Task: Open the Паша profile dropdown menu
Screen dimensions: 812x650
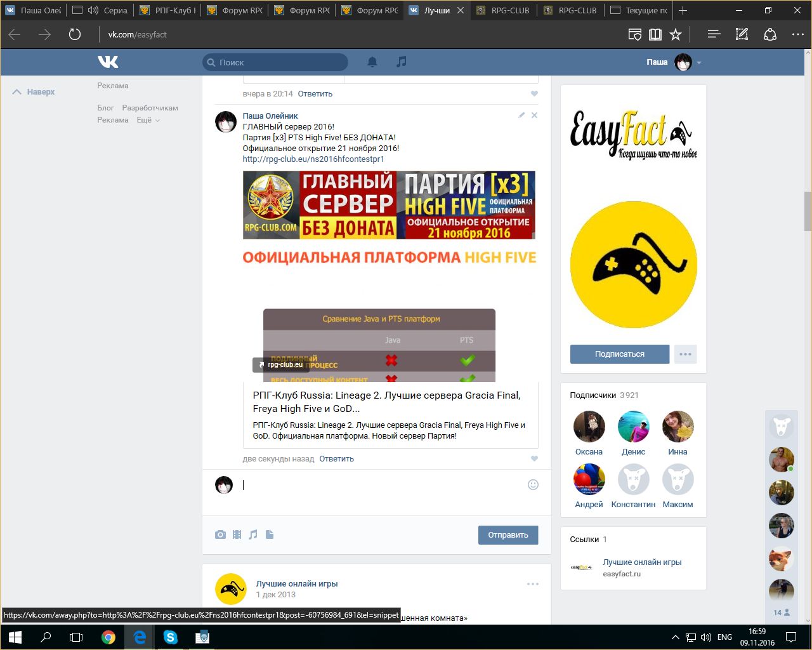Action: click(674, 62)
